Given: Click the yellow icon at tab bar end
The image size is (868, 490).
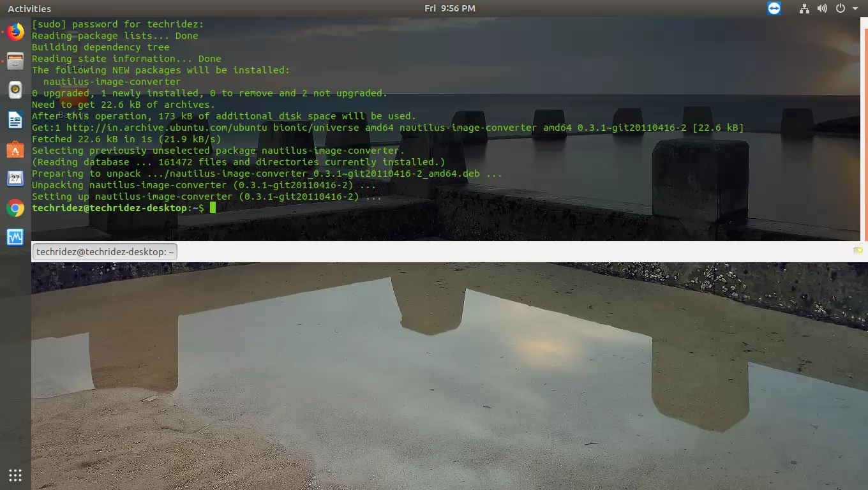Looking at the screenshot, I should pos(858,251).
